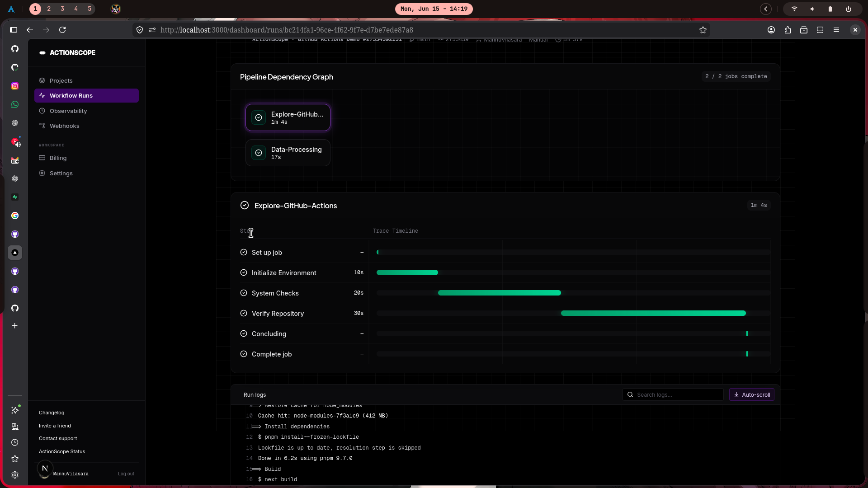The image size is (868, 488).
Task: Open site permissions icon in address bar
Action: [x=152, y=30]
